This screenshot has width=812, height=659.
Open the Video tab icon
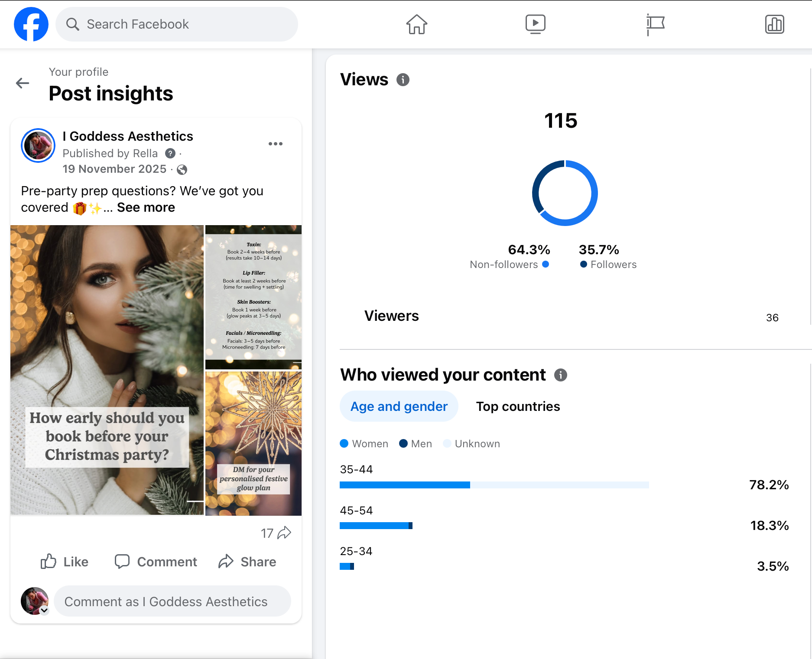(536, 24)
